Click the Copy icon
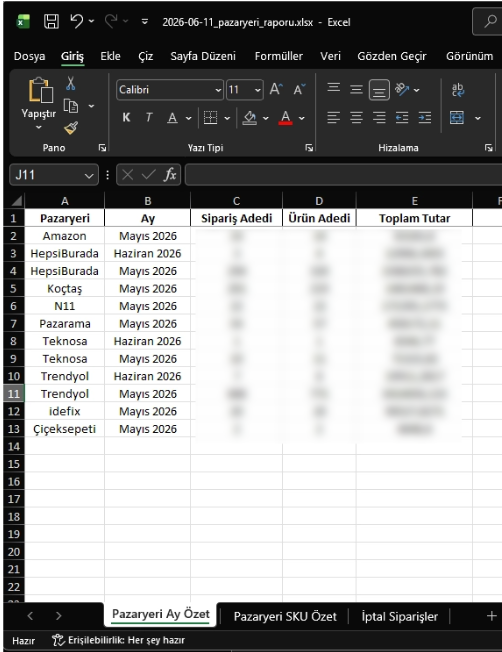Viewport: 502px width, 652px height. pos(71,106)
